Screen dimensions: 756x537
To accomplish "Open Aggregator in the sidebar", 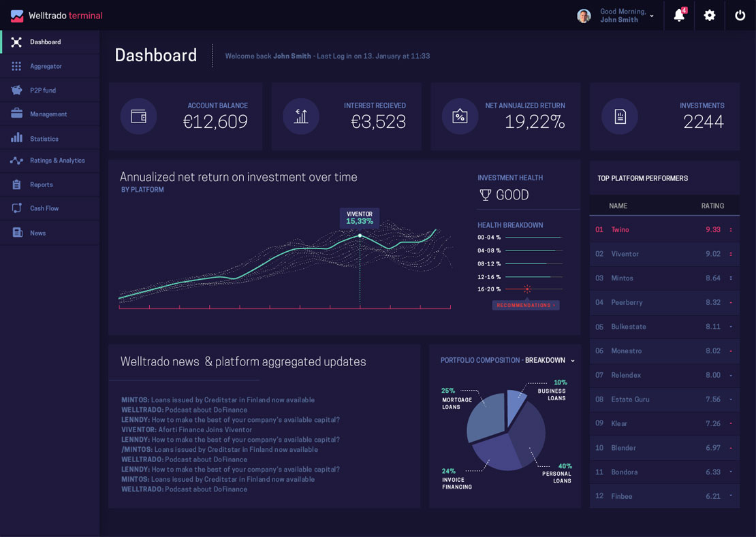I will [46, 66].
